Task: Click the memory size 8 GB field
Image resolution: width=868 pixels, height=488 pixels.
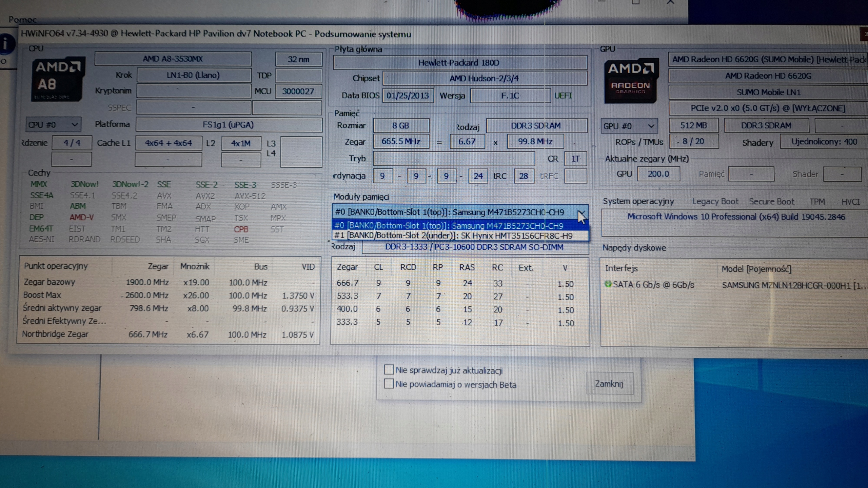Action: [401, 126]
